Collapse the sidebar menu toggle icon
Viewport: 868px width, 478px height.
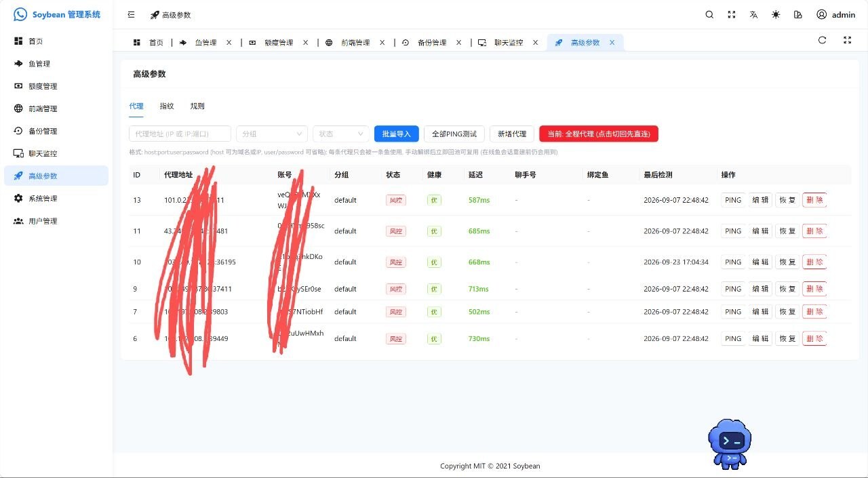pyautogui.click(x=131, y=14)
